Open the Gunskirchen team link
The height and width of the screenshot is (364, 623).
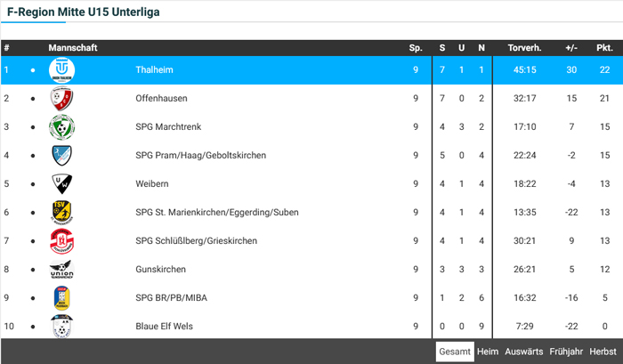pyautogui.click(x=160, y=270)
